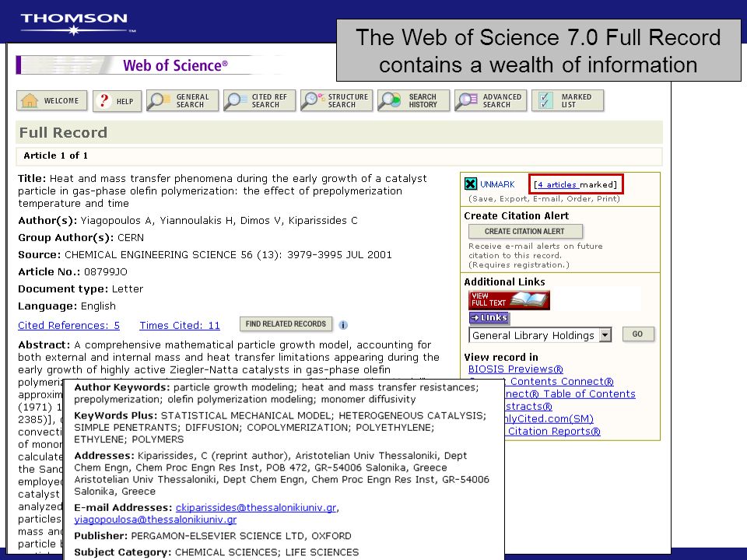Open the Help page
This screenshot has width=747, height=560.
click(x=117, y=101)
